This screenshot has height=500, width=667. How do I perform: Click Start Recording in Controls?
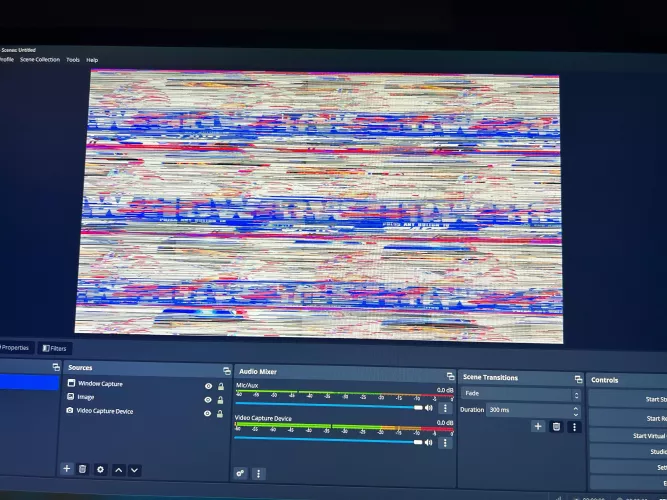(x=628, y=418)
